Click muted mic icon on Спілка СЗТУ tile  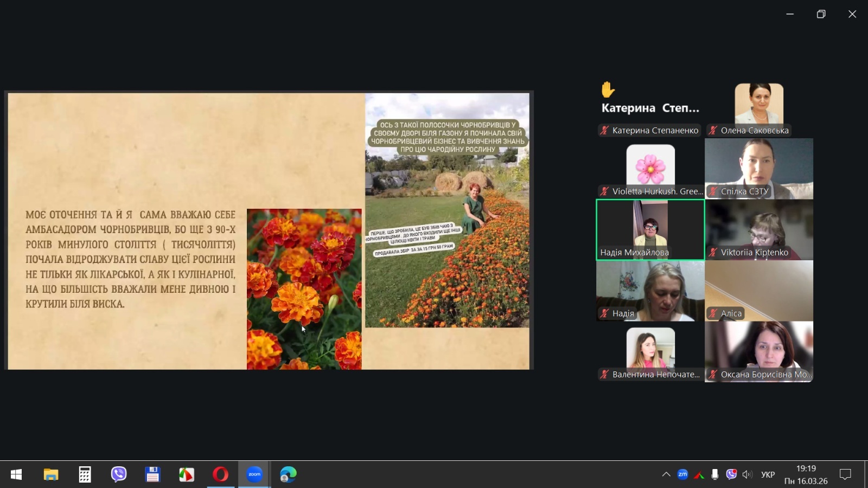[x=713, y=191]
